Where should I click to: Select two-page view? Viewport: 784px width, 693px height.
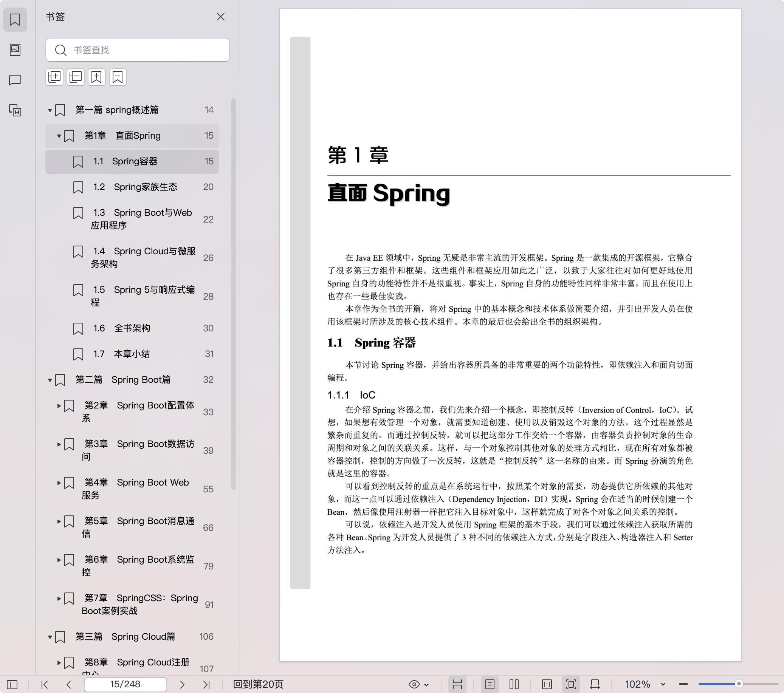tap(514, 685)
